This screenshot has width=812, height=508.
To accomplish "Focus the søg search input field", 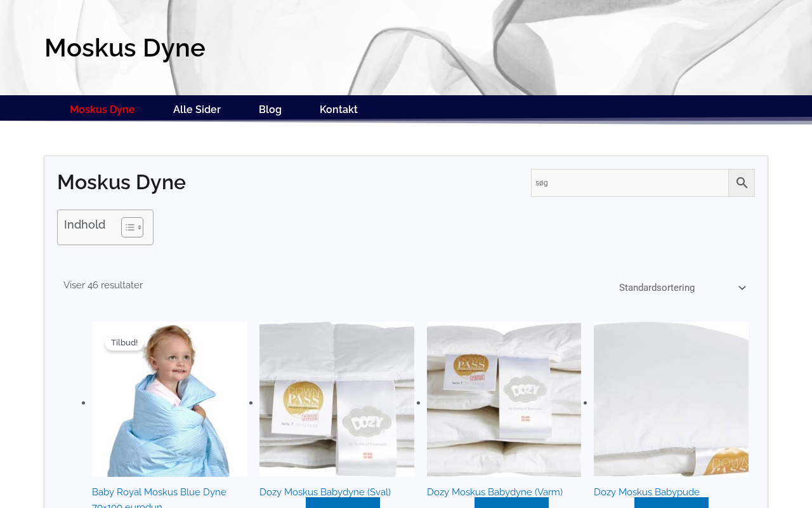I will (x=630, y=183).
